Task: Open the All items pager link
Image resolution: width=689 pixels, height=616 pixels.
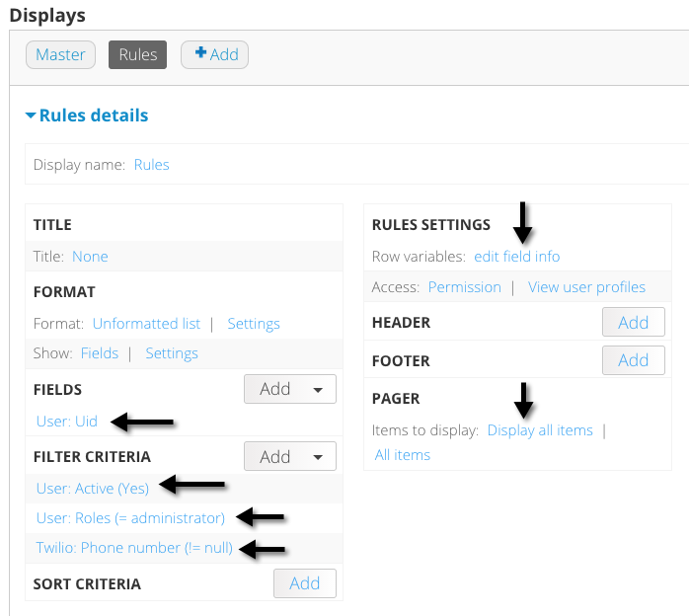Action: pos(403,455)
